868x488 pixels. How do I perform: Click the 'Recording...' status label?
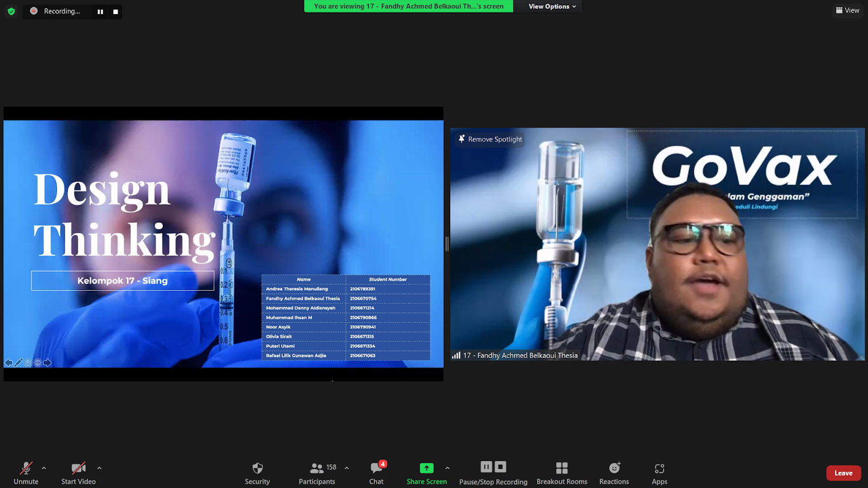62,11
